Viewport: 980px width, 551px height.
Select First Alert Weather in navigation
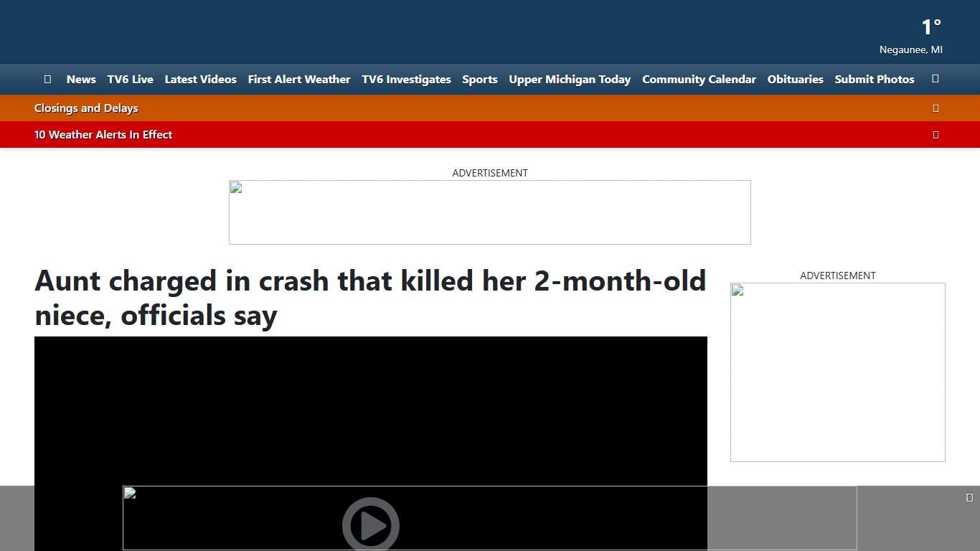coord(298,80)
